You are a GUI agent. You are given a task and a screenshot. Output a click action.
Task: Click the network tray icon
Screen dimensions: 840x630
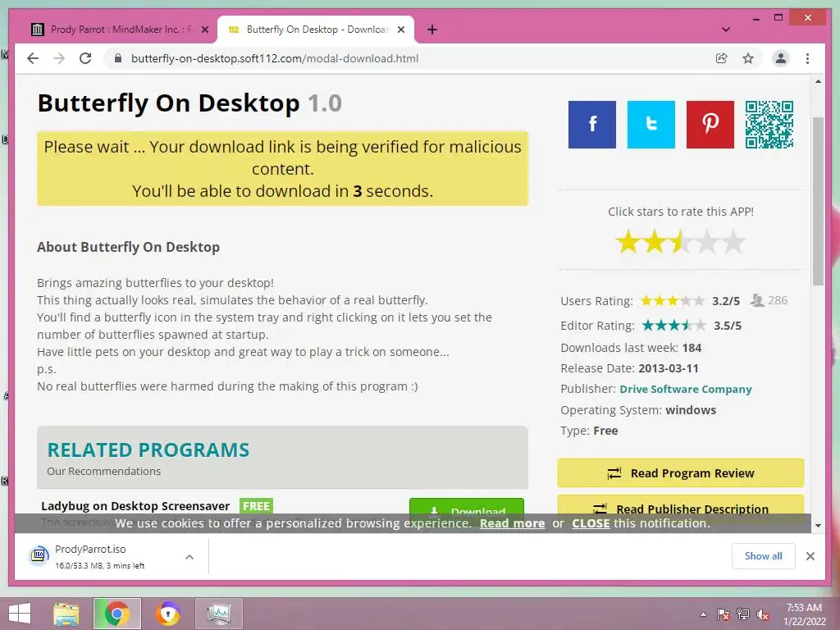click(x=743, y=614)
